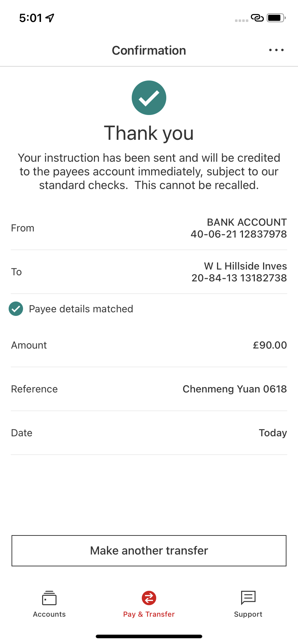Screen dimensions: 298x644
Task: Tap the Confirmation page title
Action: 149,51
